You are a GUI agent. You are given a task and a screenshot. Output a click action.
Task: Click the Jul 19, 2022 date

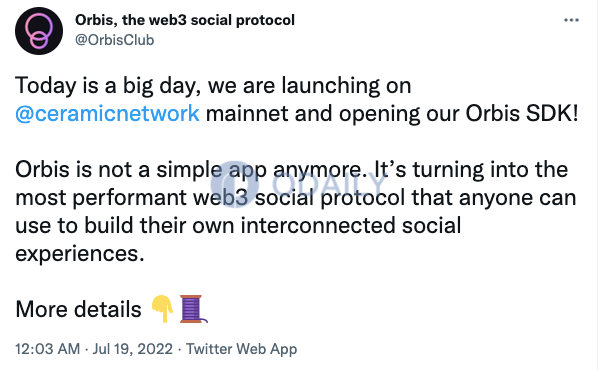[x=133, y=349]
